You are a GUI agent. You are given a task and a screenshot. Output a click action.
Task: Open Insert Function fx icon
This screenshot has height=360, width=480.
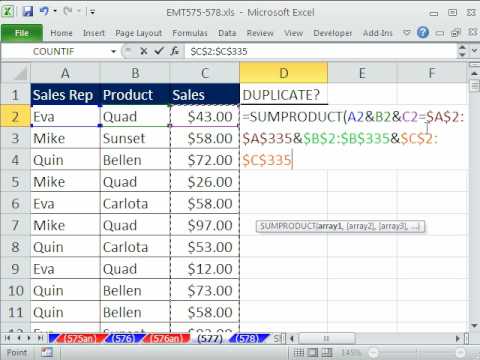point(174,51)
